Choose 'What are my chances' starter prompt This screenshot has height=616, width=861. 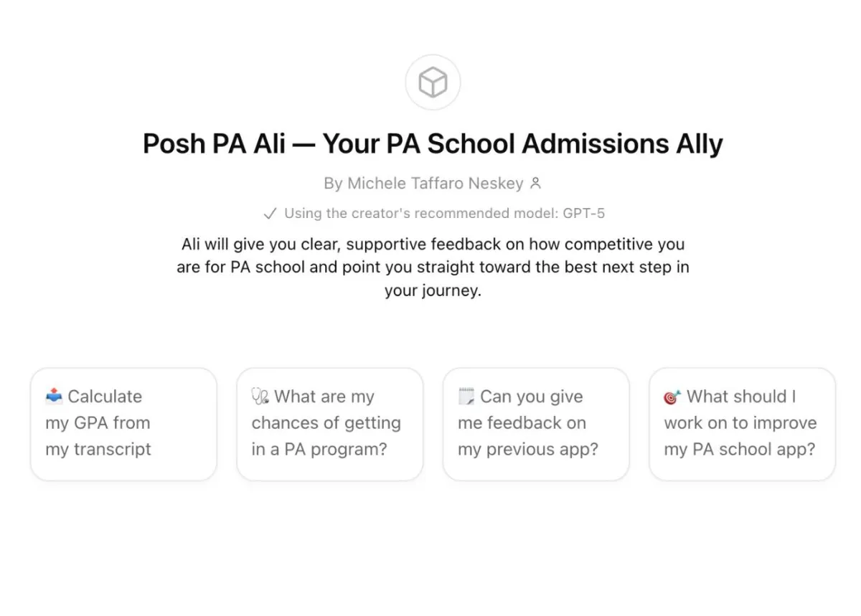(329, 423)
